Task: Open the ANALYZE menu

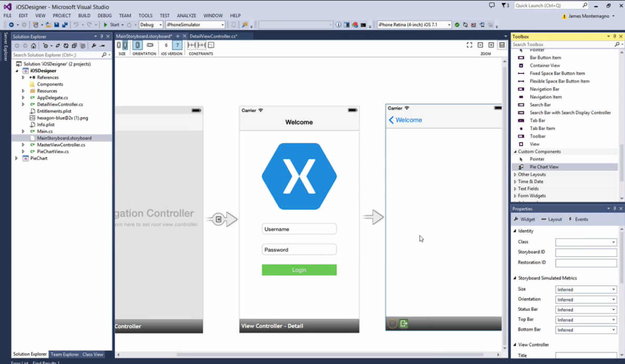Action: click(187, 16)
